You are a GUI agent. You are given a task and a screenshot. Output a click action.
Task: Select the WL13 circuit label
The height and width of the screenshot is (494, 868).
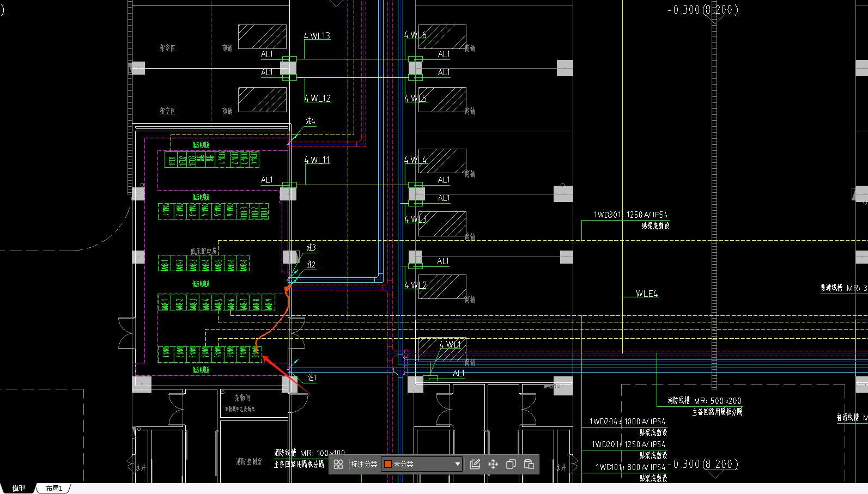click(x=317, y=36)
